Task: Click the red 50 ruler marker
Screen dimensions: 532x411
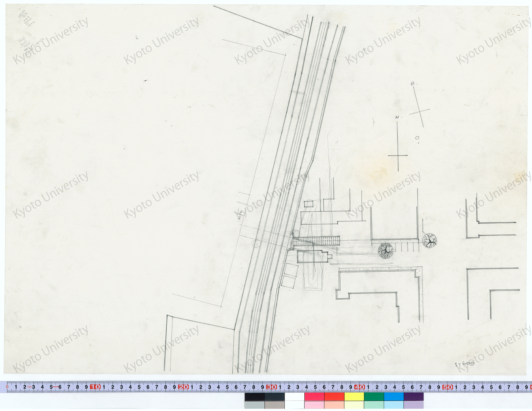Action: 448,387
